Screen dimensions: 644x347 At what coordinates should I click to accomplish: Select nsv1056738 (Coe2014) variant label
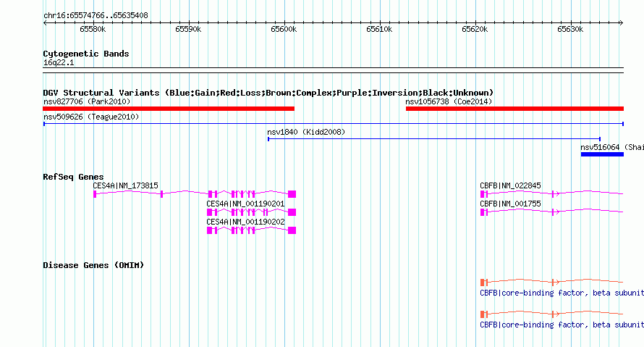click(x=449, y=101)
